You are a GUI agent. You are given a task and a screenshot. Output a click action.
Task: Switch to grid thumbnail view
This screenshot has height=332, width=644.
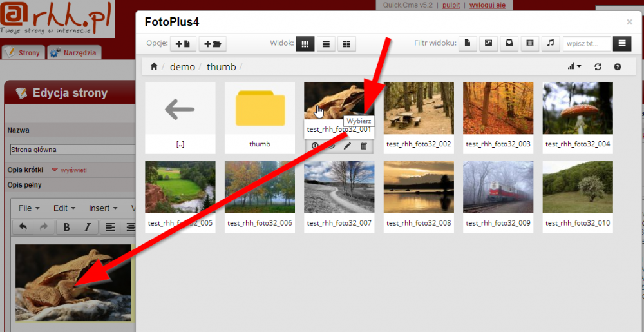coord(305,44)
